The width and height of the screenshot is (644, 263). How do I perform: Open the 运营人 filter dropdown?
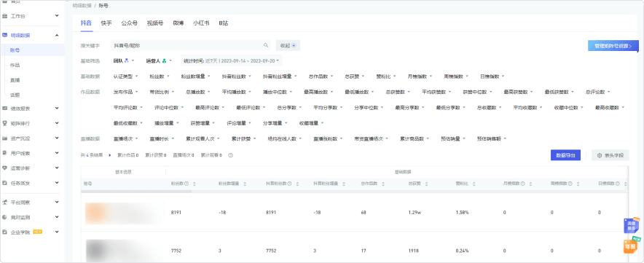point(159,60)
